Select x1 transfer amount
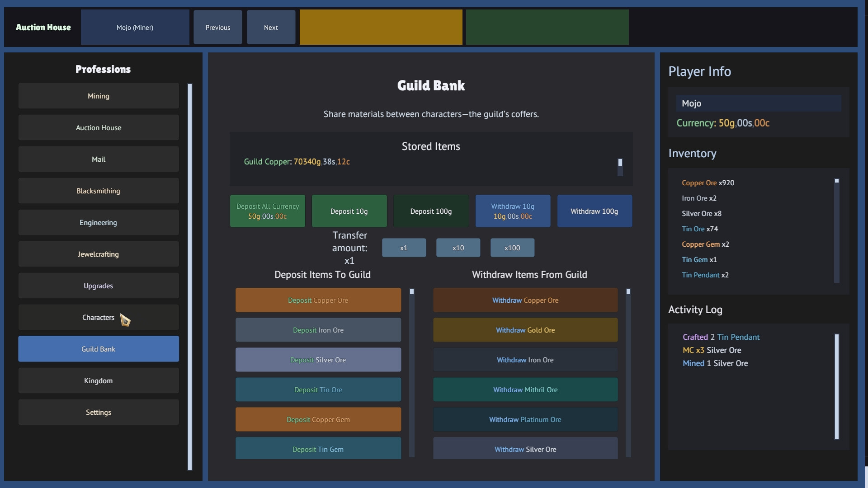 (x=404, y=248)
